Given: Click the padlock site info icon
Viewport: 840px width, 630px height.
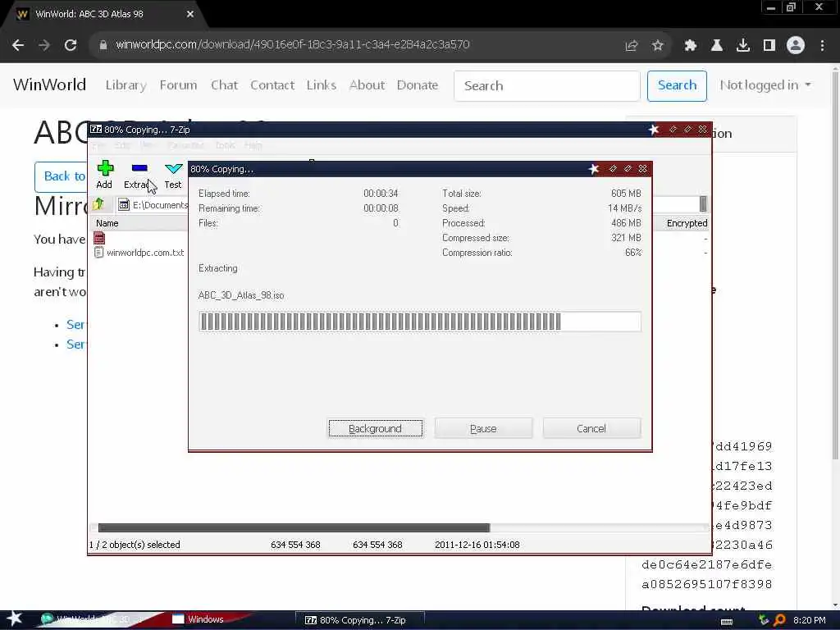Looking at the screenshot, I should tap(103, 45).
